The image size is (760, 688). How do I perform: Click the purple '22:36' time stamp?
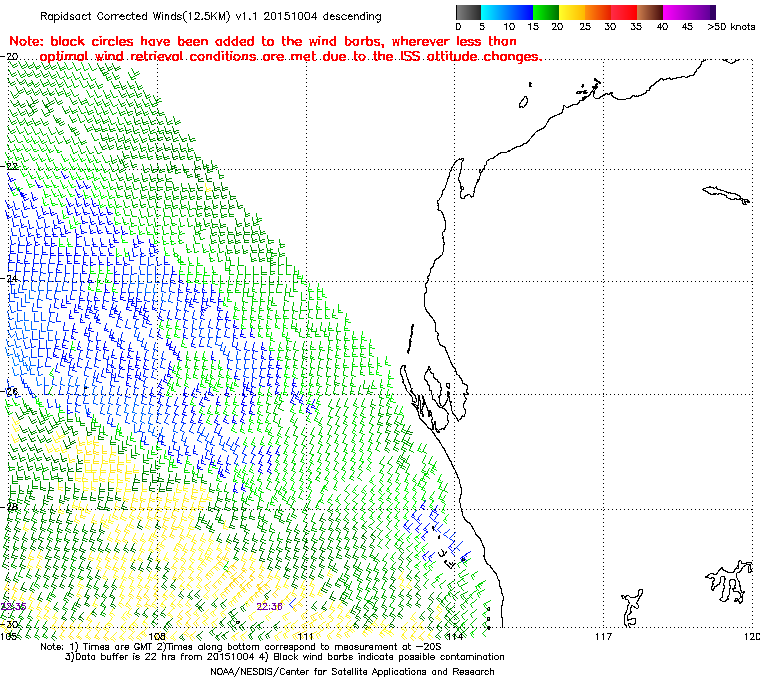coord(269,607)
